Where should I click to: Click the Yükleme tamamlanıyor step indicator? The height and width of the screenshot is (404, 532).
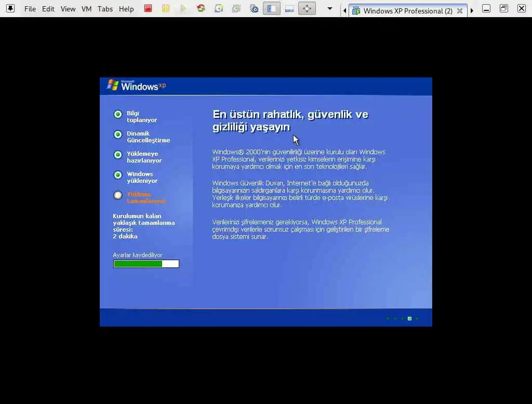pos(118,195)
